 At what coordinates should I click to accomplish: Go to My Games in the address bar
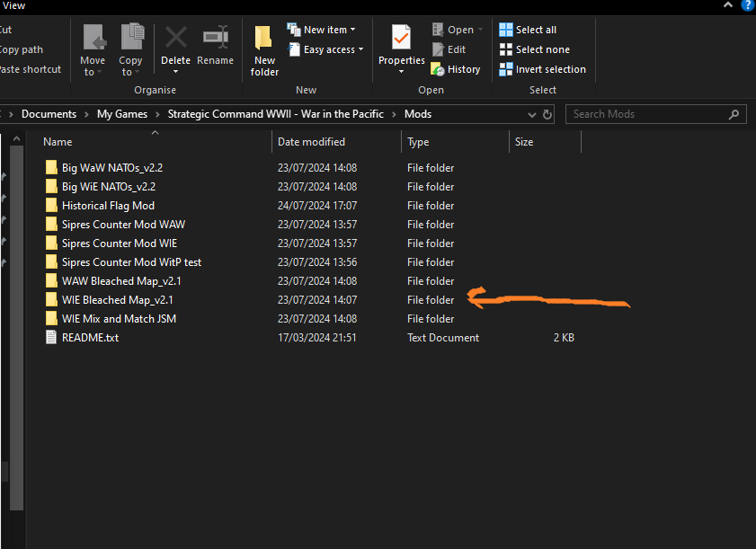pos(122,114)
